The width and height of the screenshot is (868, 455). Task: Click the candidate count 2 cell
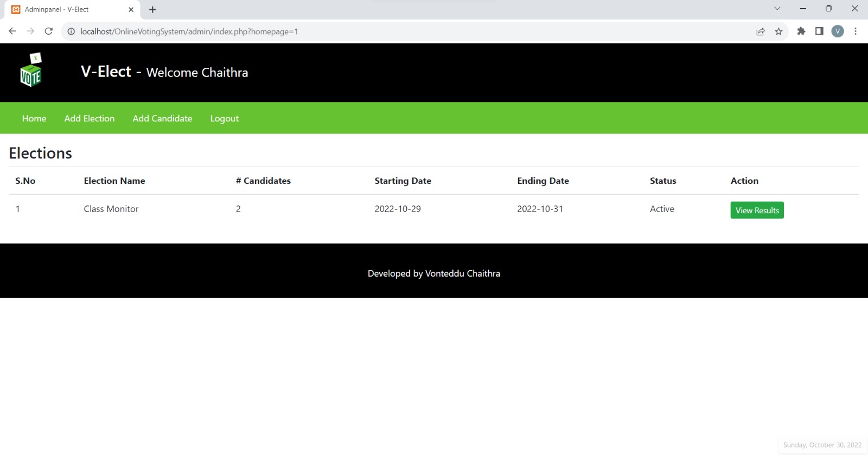[x=238, y=209]
